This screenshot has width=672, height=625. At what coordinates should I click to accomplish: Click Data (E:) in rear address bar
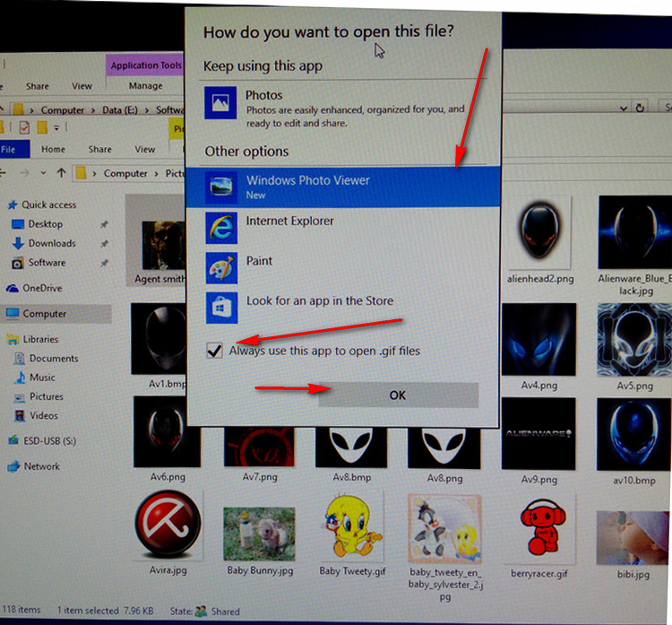click(120, 110)
